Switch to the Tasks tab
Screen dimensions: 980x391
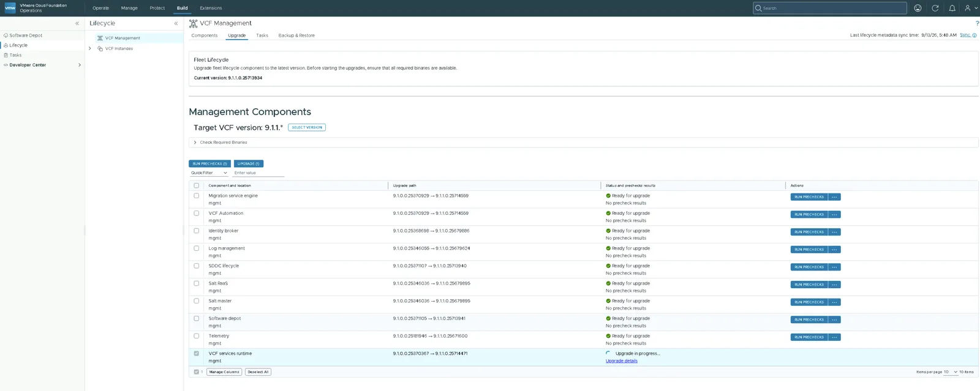262,35
